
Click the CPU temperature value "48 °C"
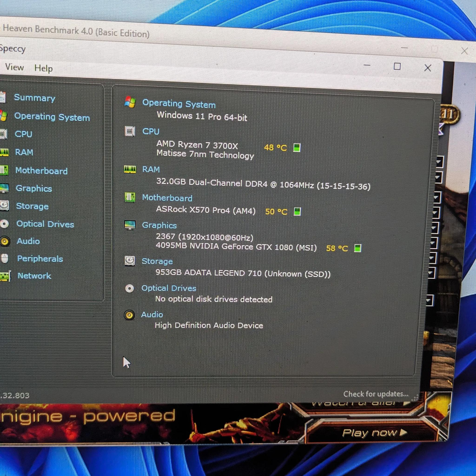(275, 148)
